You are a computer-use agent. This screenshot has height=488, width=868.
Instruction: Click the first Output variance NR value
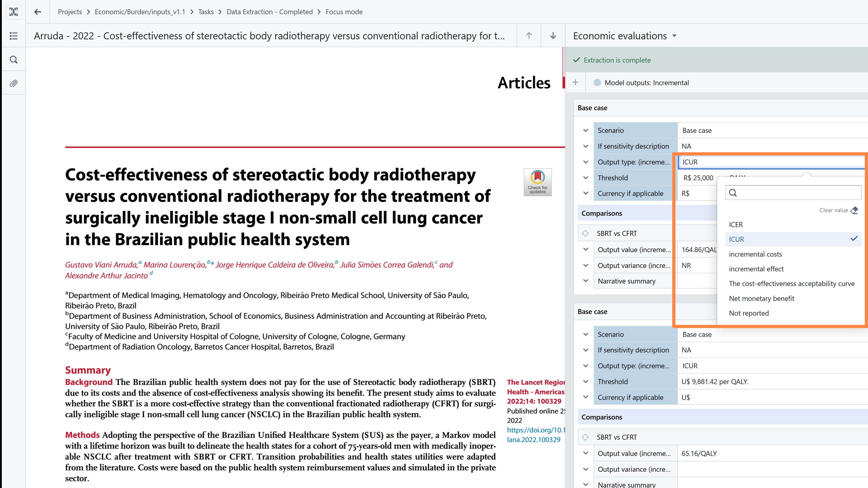pyautogui.click(x=686, y=265)
